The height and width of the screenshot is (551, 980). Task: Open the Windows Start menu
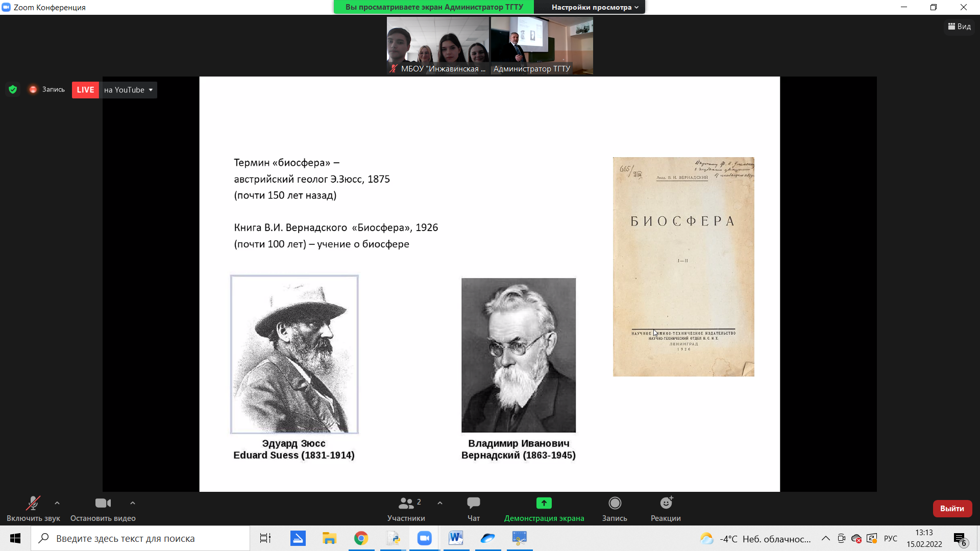[15, 538]
